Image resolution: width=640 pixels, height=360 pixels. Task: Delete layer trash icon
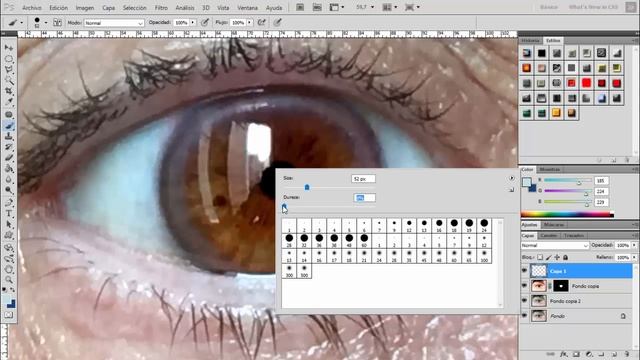pos(627,354)
